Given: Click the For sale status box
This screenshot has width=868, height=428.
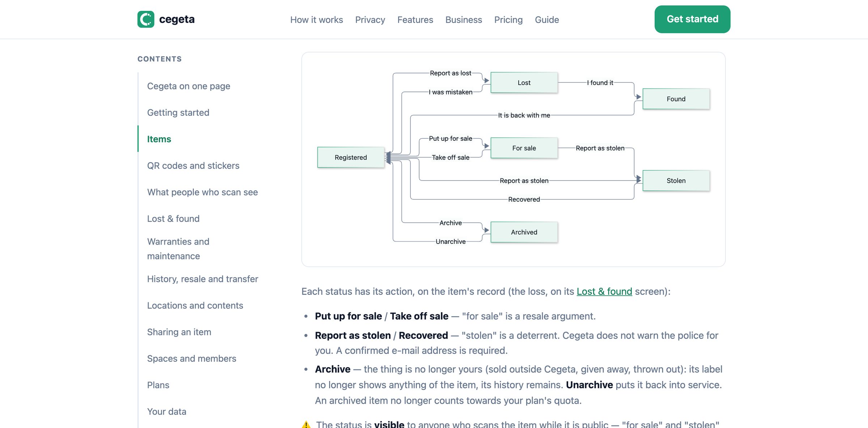Looking at the screenshot, I should click(524, 148).
